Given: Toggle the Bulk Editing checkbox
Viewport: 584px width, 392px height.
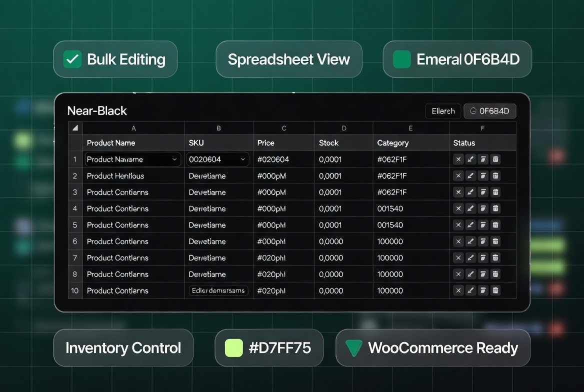Looking at the screenshot, I should 72,59.
